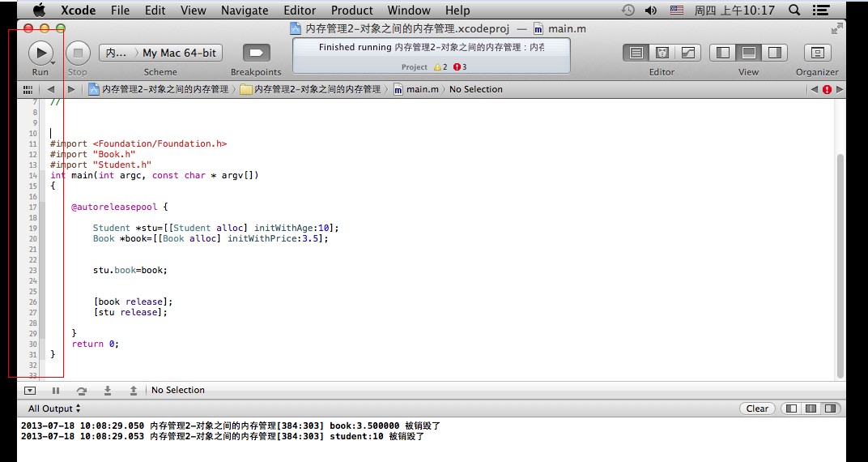The width and height of the screenshot is (868, 462).
Task: Click the @autoreleasepool keyword
Action: 114,207
